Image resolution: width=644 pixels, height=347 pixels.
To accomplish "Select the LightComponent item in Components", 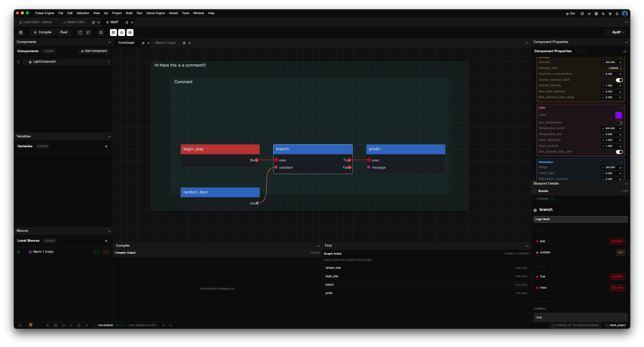I will point(67,62).
